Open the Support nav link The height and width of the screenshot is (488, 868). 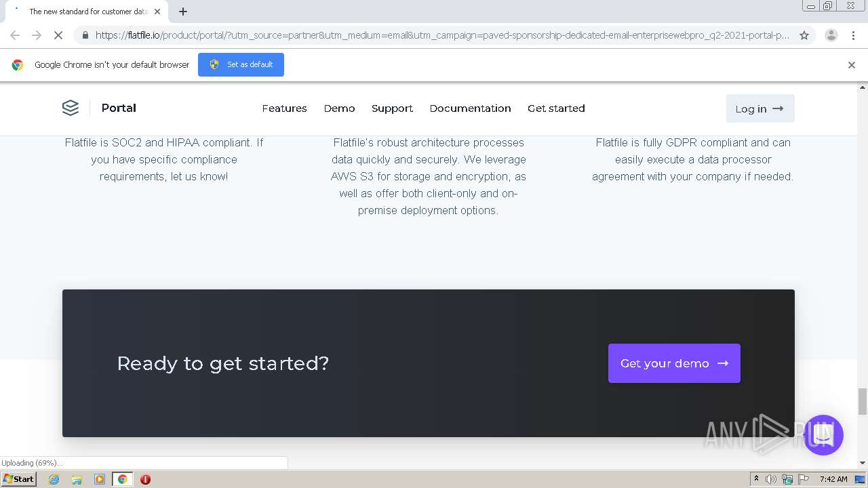[392, 108]
